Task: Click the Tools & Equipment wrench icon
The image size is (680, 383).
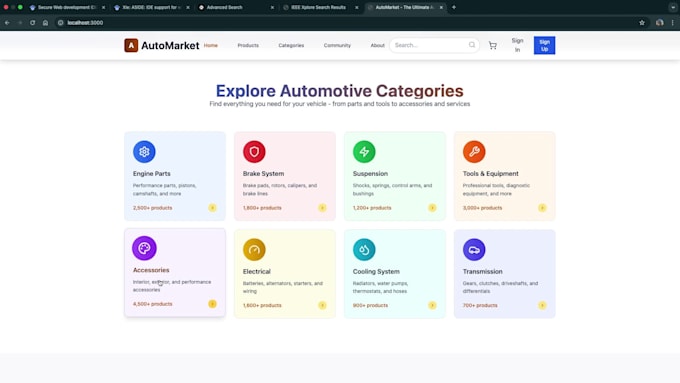Action: 474,152
